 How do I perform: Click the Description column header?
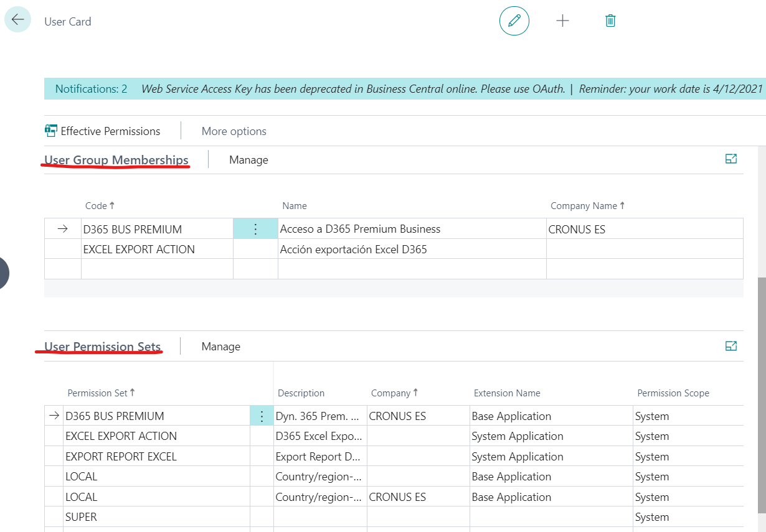point(301,393)
